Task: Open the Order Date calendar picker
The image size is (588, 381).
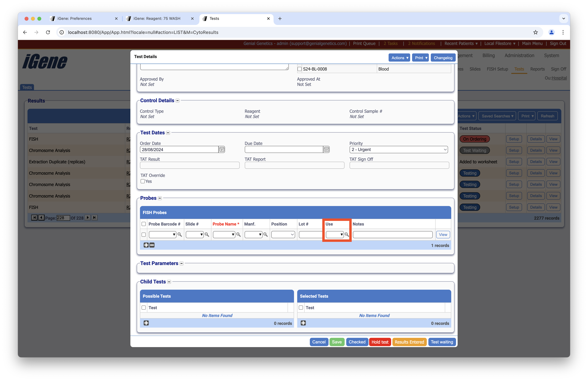Action: [x=222, y=150]
